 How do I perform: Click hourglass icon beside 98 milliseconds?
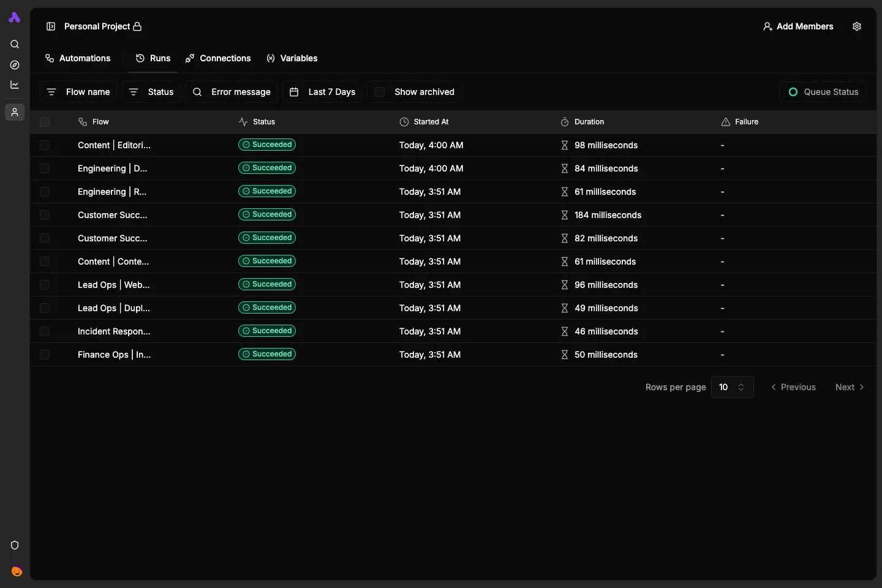565,145
